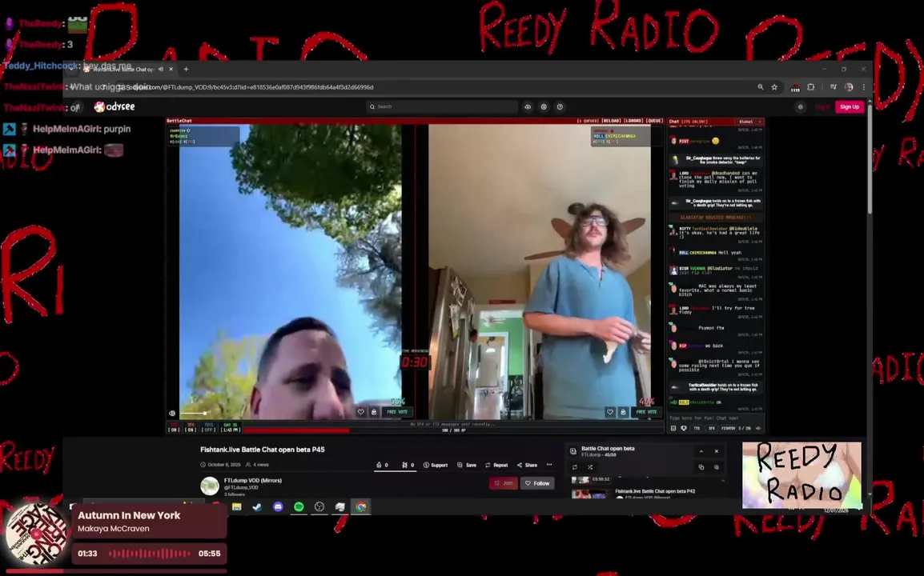Click the heart icon on right video

tap(610, 412)
